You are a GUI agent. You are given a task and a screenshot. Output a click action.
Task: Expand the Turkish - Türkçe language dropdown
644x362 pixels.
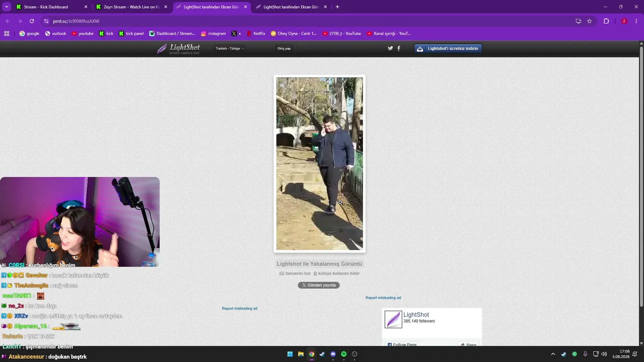tap(230, 49)
